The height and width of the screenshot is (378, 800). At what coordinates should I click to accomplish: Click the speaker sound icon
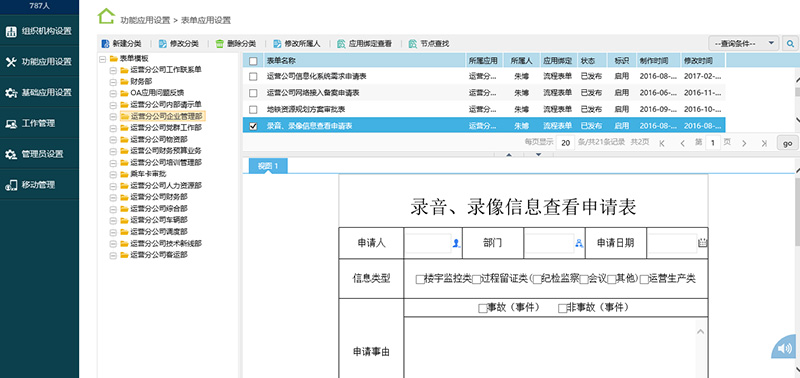[785, 348]
